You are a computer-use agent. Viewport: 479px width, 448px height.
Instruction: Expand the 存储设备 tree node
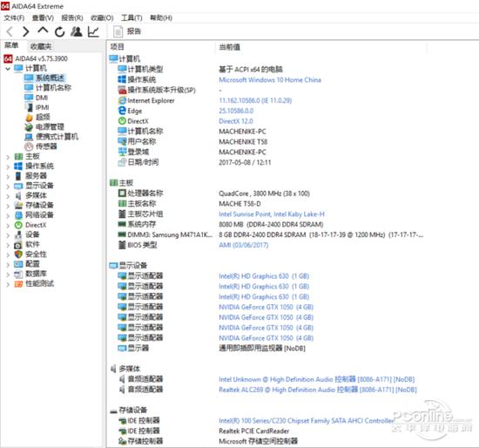coord(8,206)
